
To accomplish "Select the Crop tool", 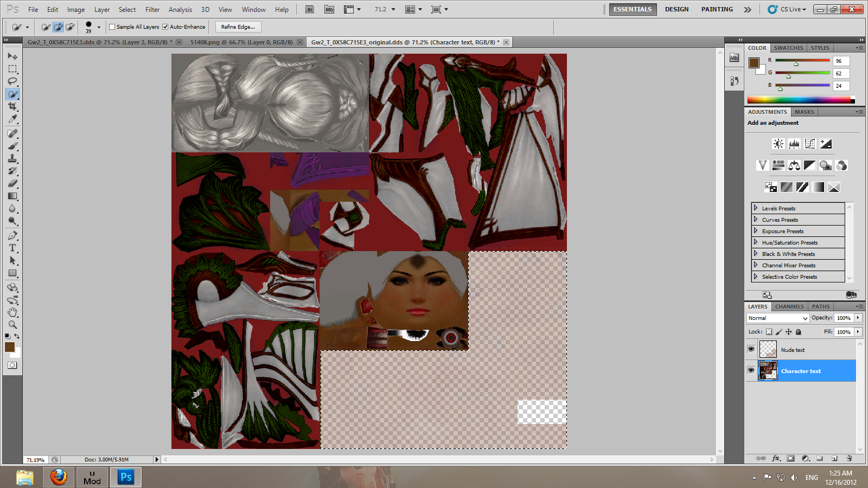I will pos(12,106).
